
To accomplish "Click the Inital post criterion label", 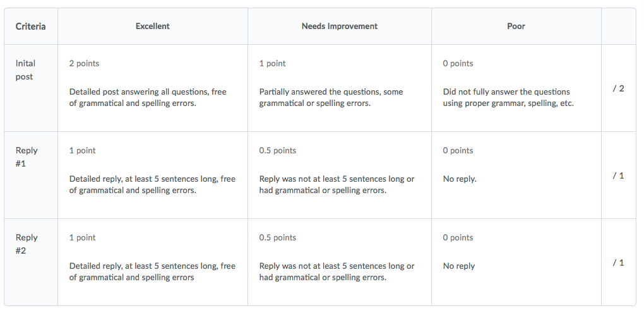I will coord(25,70).
